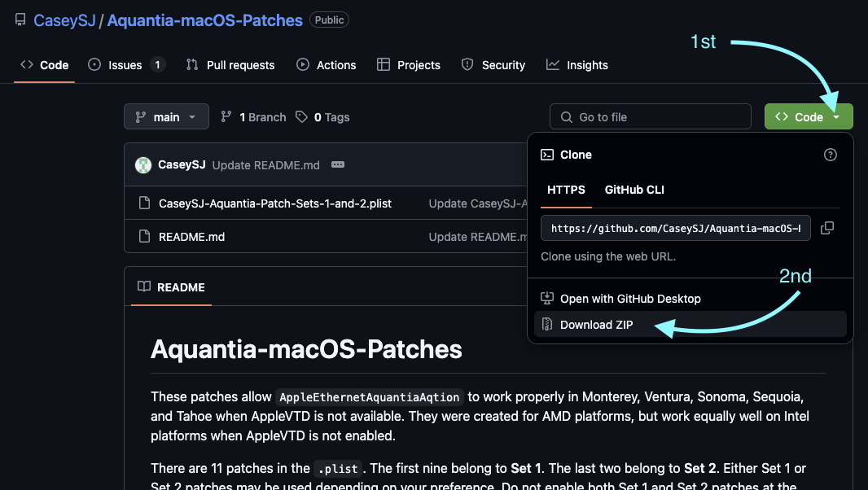Click the Insights graph icon
This screenshot has width=868, height=490.
pyautogui.click(x=552, y=65)
